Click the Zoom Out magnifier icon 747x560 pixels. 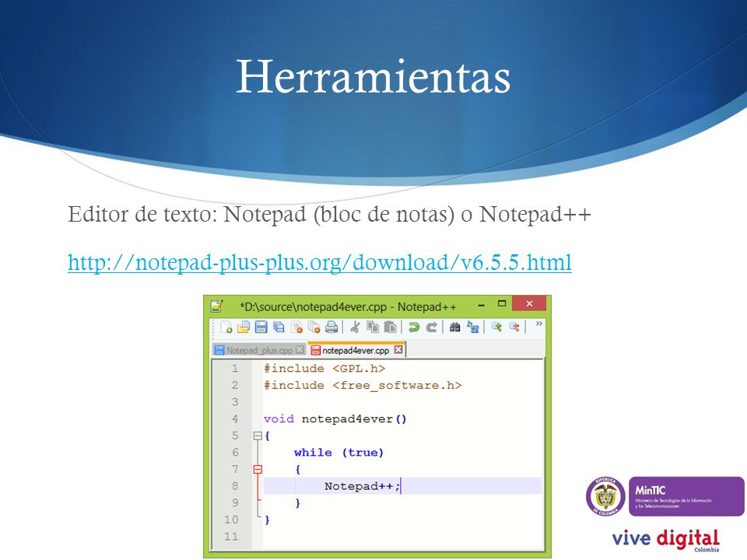pos(514,327)
